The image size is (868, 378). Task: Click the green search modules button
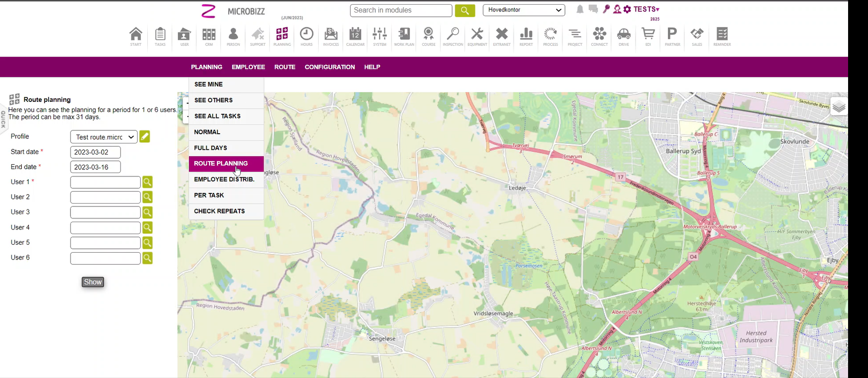pyautogui.click(x=465, y=10)
